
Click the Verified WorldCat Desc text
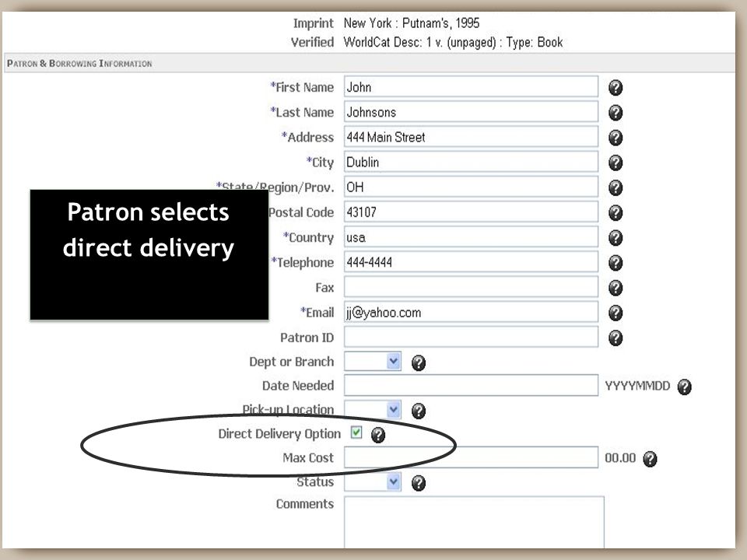click(x=453, y=42)
